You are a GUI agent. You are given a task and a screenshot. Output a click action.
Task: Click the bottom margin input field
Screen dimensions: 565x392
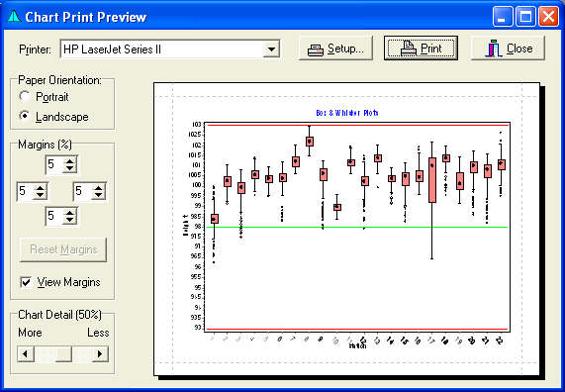click(54, 217)
